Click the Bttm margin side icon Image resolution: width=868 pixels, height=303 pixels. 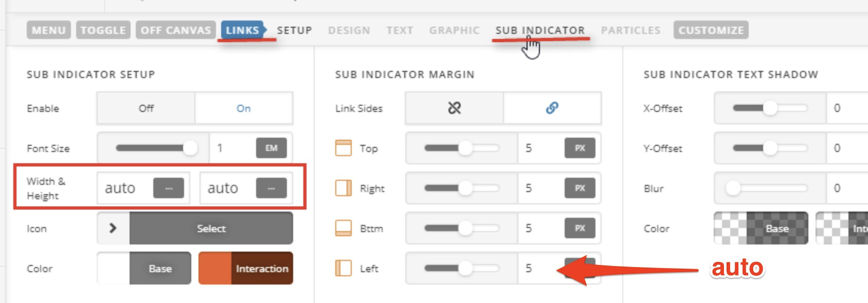coord(343,228)
